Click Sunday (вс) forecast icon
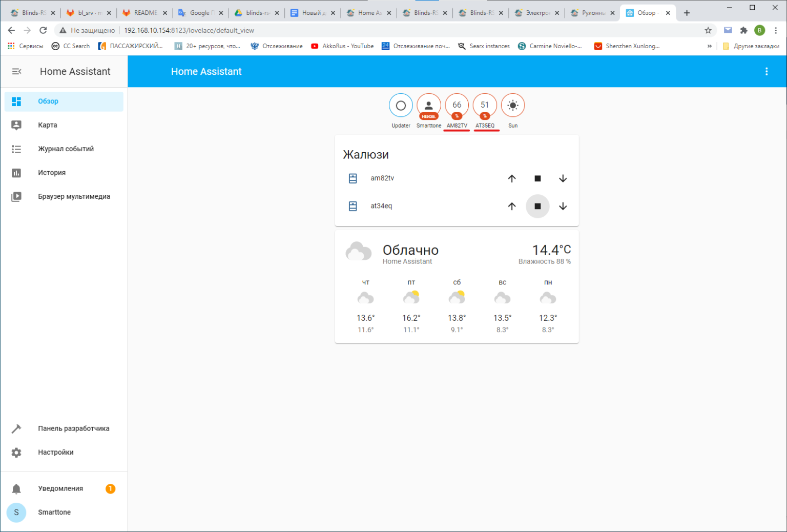 click(503, 298)
